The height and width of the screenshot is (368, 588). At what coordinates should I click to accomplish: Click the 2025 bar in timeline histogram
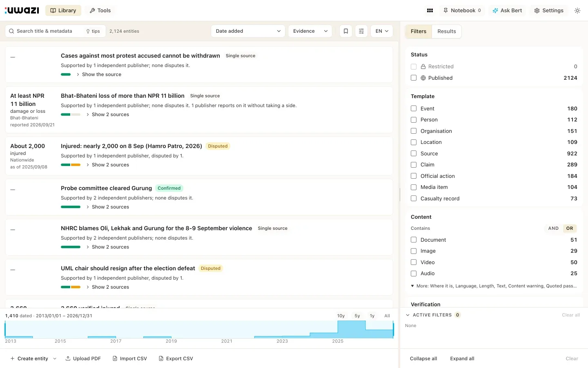click(x=352, y=329)
